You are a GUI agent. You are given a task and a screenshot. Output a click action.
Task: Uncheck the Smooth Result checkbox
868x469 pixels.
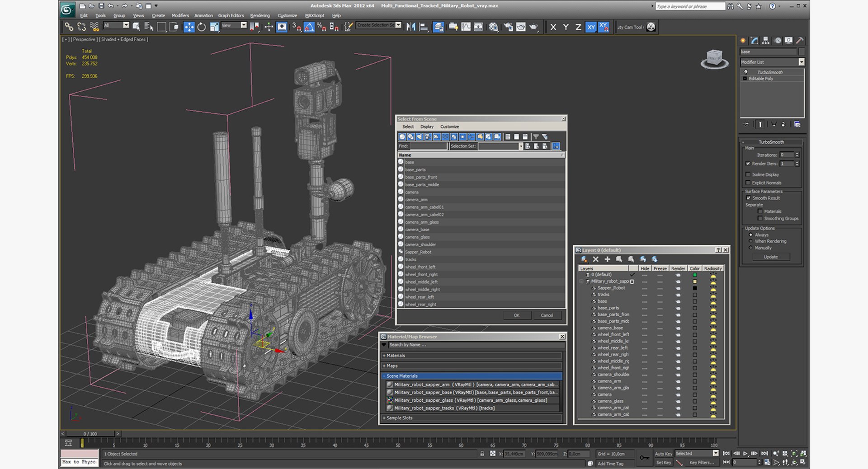coord(748,198)
